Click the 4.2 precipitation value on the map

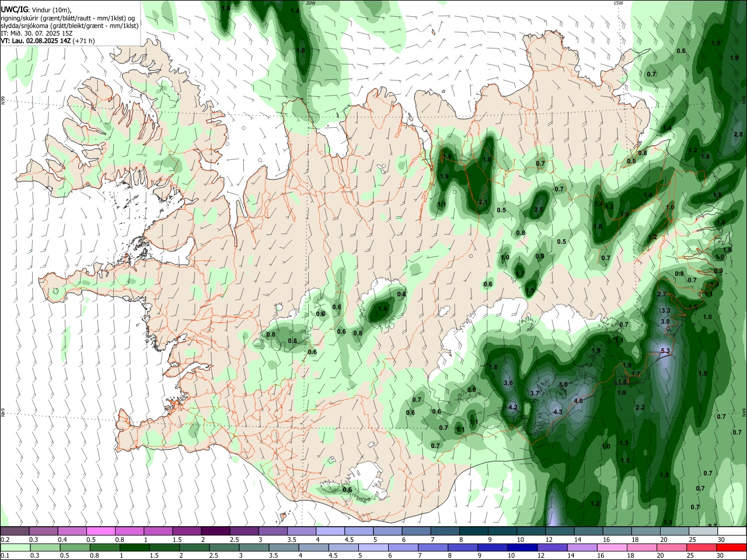514,407
